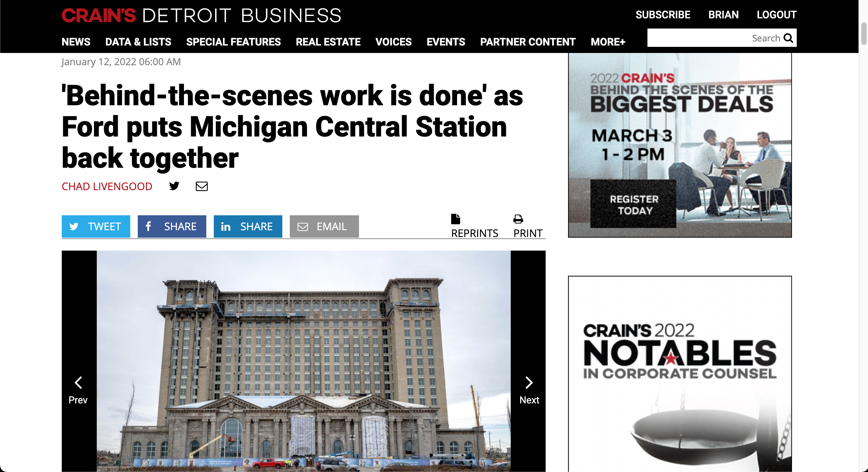
Task: Open the Voices section
Action: 394,42
